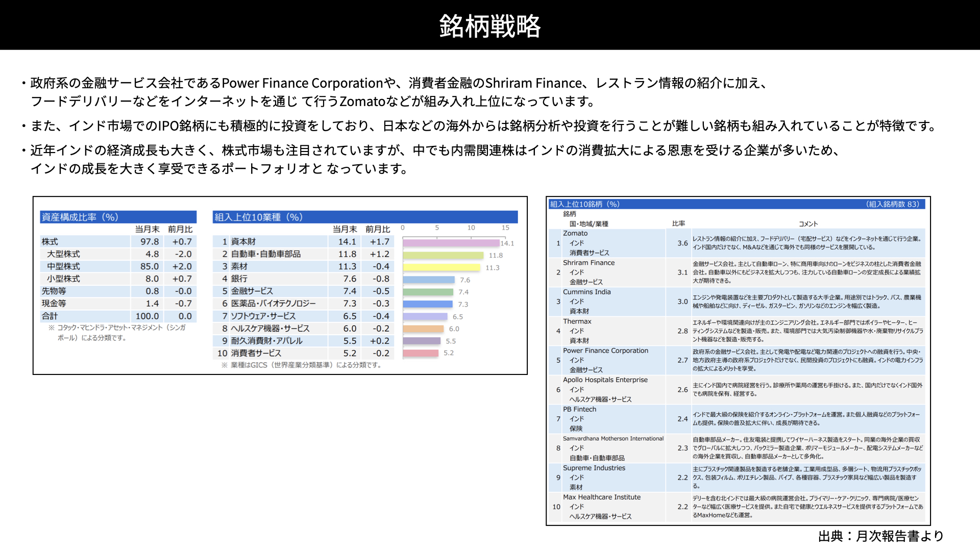Click the pink 14.1 chart bar

(451, 243)
